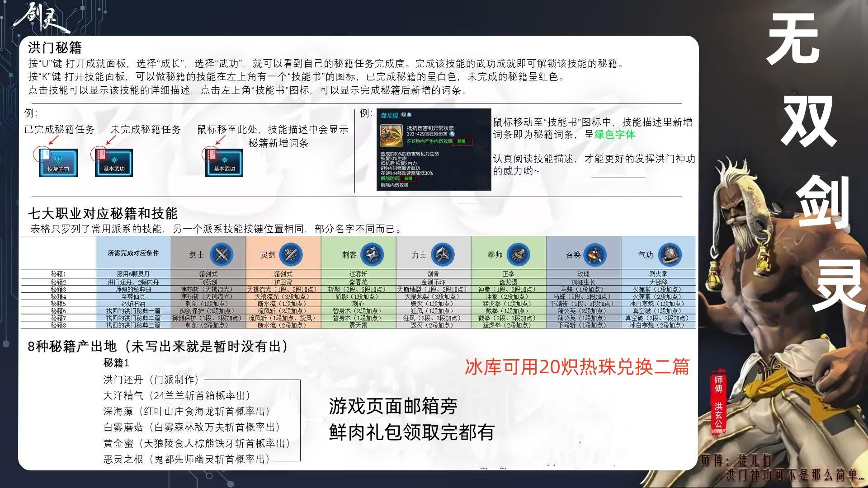Click the 玫瑰 cell in 召唤 column

(x=584, y=274)
